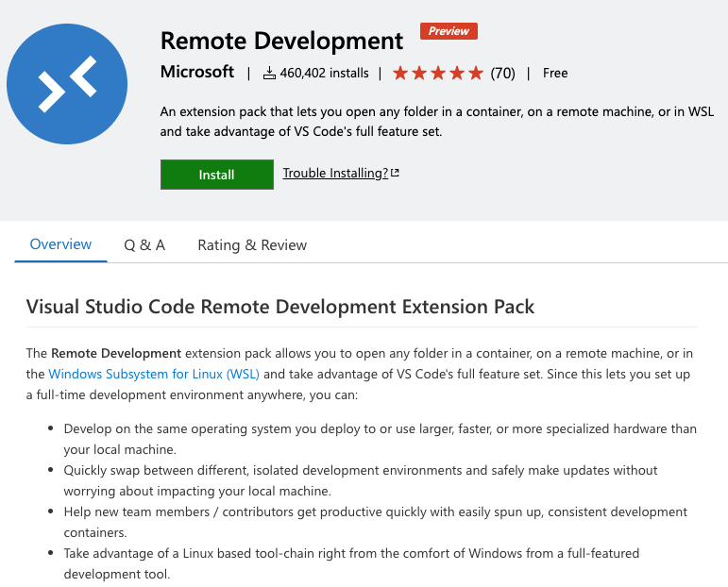Image resolution: width=728 pixels, height=587 pixels.
Task: Click the installs download icon
Action: [269, 73]
